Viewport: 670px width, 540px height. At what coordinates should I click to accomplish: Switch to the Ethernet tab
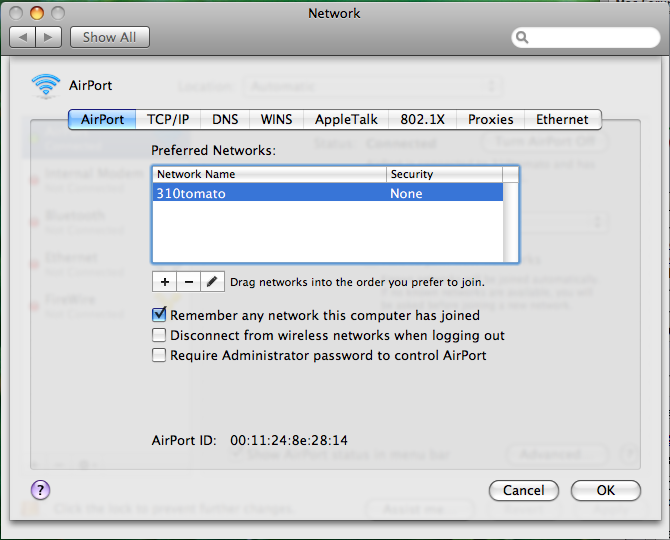click(x=562, y=119)
